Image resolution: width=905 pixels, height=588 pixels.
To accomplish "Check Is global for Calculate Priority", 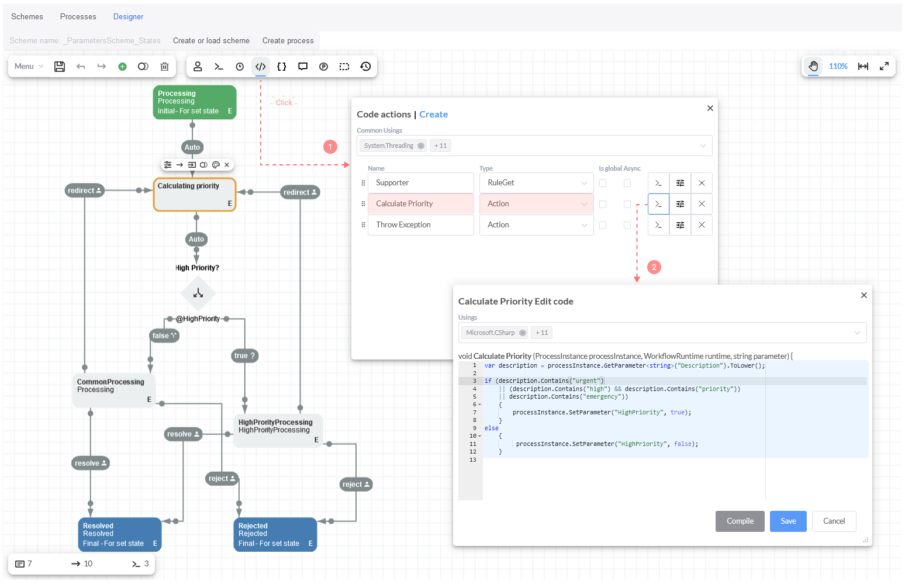I will point(603,205).
